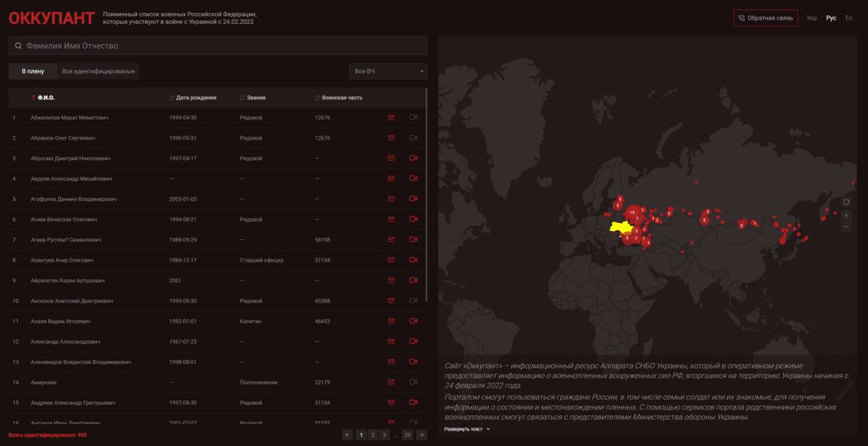The height and width of the screenshot is (446, 868).
Task: Go to page 20 in pagination
Action: [407, 435]
